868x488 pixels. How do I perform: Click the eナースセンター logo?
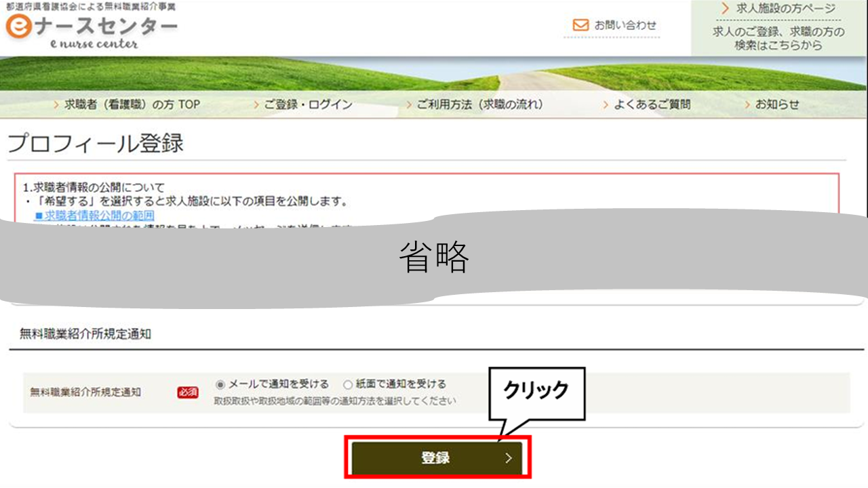pos(92,27)
